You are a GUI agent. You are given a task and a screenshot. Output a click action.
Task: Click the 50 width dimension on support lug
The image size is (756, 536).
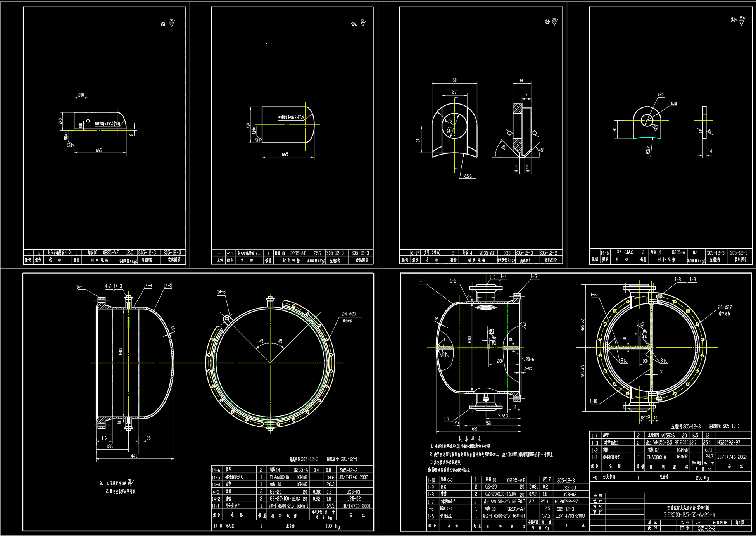click(454, 80)
